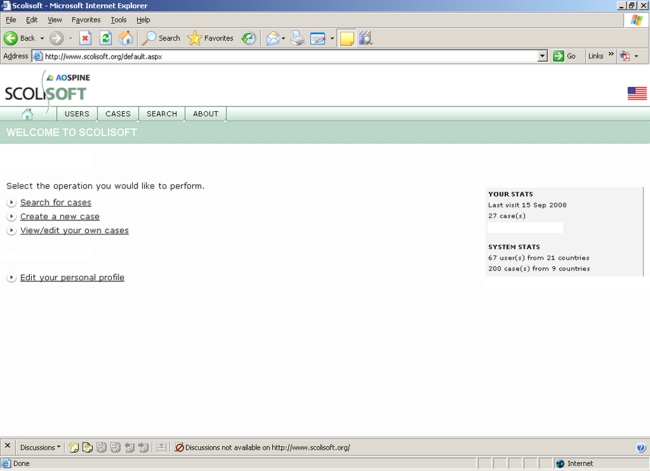Open the History clock icon
This screenshot has height=471, width=650.
[249, 38]
